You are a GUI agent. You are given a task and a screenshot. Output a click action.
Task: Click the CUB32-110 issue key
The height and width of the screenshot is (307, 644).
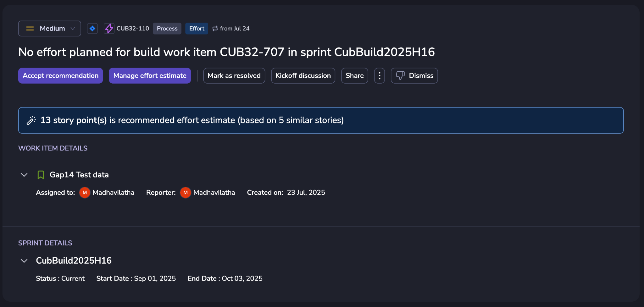click(133, 29)
